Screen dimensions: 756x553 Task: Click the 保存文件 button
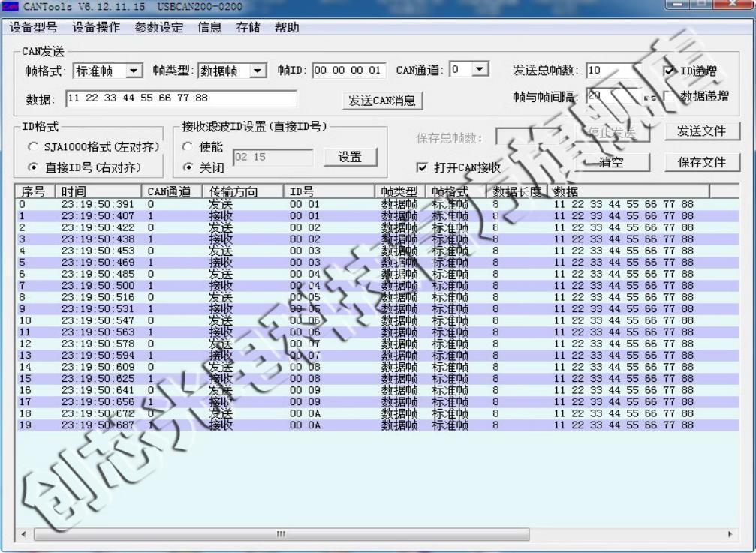(x=701, y=162)
